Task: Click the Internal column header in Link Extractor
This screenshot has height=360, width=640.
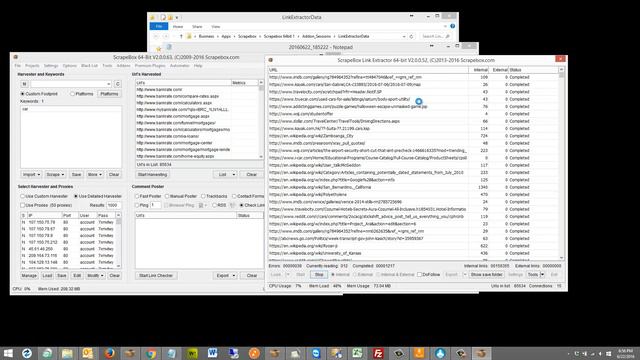Action: click(478, 70)
